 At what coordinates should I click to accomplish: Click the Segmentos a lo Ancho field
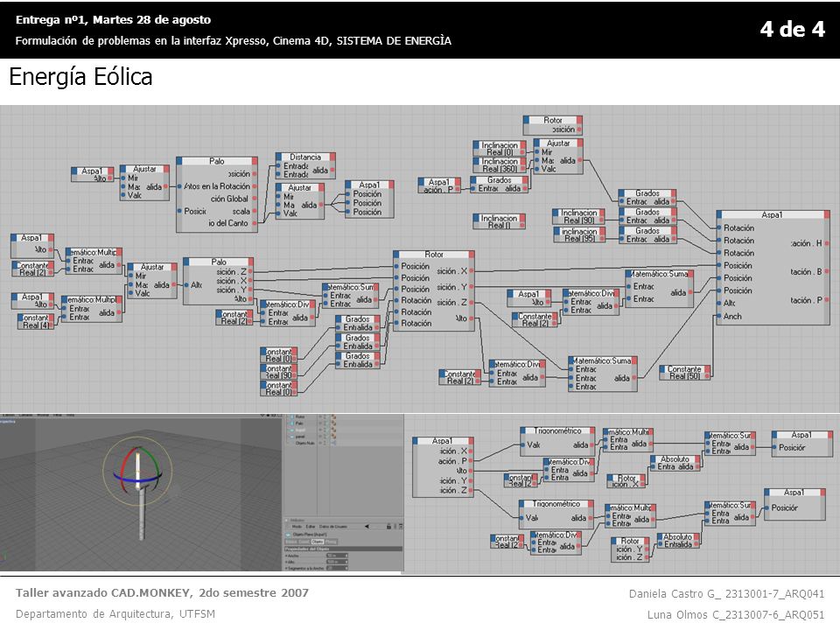point(338,568)
